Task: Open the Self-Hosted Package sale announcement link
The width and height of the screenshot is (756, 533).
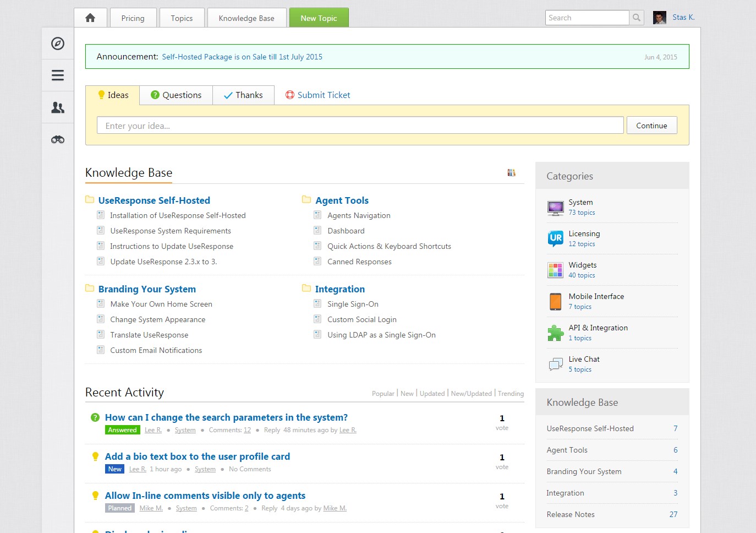Action: coord(242,56)
